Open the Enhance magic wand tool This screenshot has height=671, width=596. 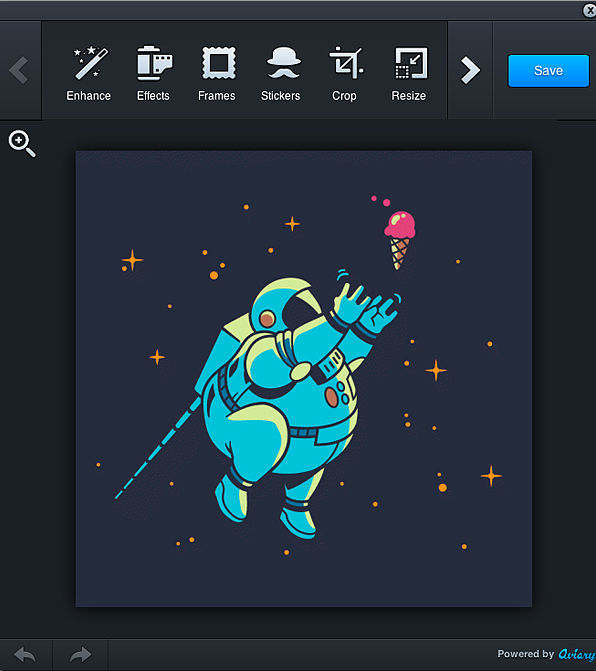tap(89, 73)
